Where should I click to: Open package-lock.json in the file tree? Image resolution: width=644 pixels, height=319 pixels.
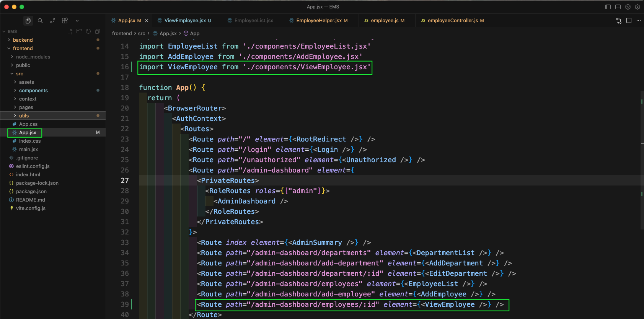pyautogui.click(x=53, y=183)
